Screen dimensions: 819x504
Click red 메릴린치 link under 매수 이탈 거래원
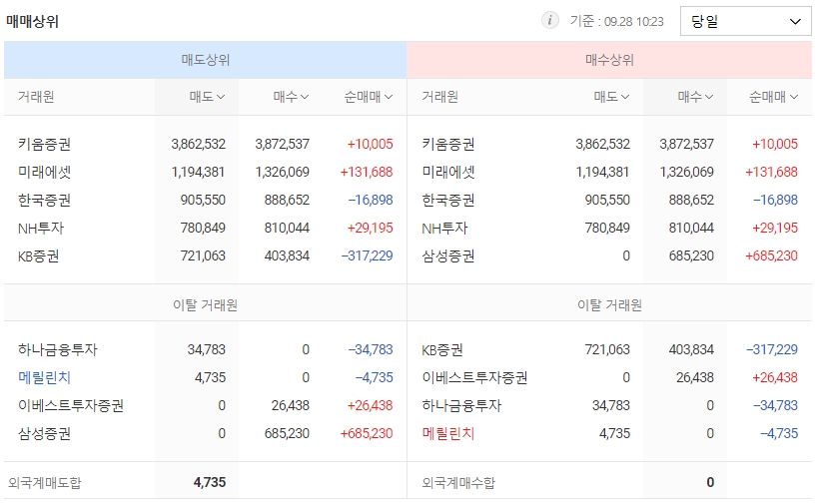[448, 433]
